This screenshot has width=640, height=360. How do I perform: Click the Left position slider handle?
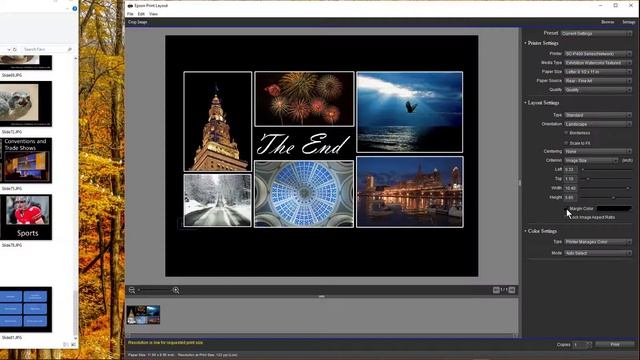tap(583, 169)
